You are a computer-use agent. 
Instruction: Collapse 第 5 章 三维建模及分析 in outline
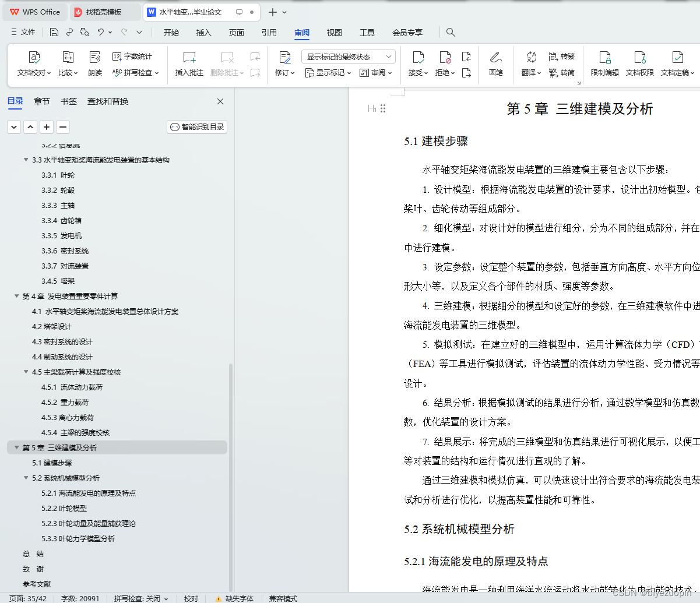[x=16, y=447]
